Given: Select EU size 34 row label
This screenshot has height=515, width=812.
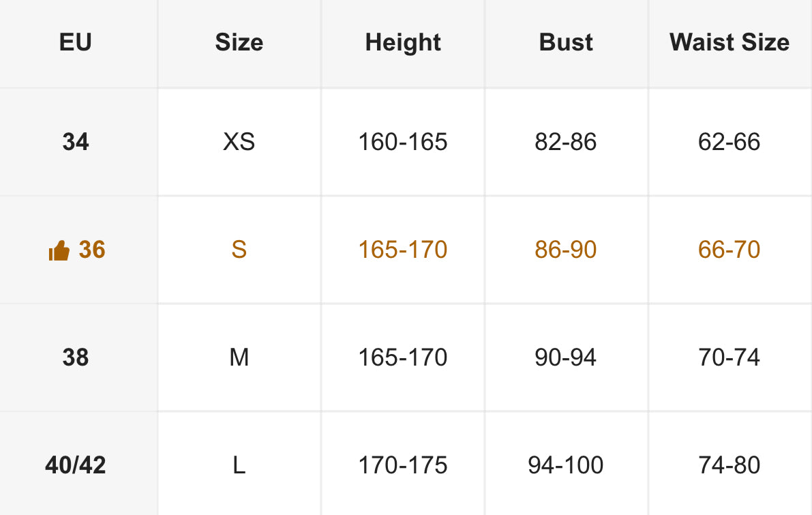Looking at the screenshot, I should tap(76, 142).
